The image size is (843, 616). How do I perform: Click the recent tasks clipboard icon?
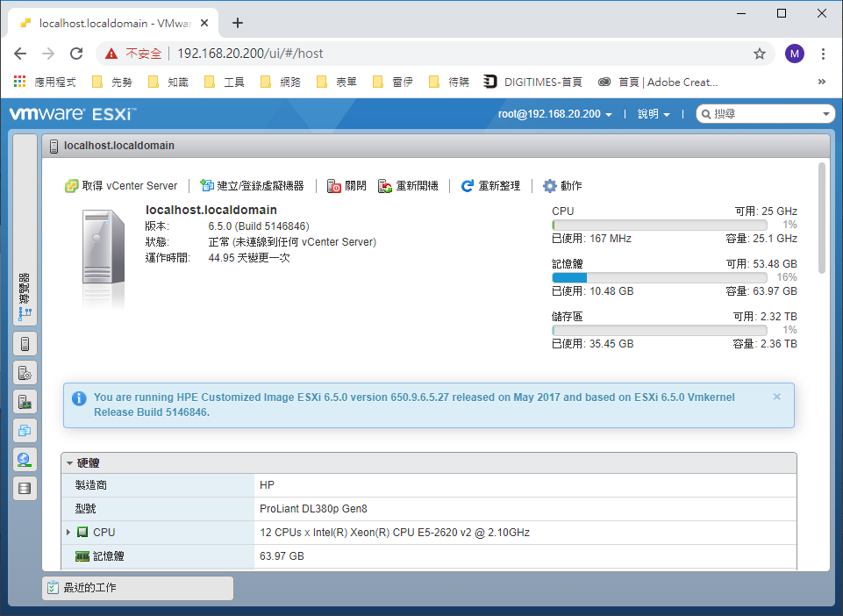pyautogui.click(x=53, y=588)
